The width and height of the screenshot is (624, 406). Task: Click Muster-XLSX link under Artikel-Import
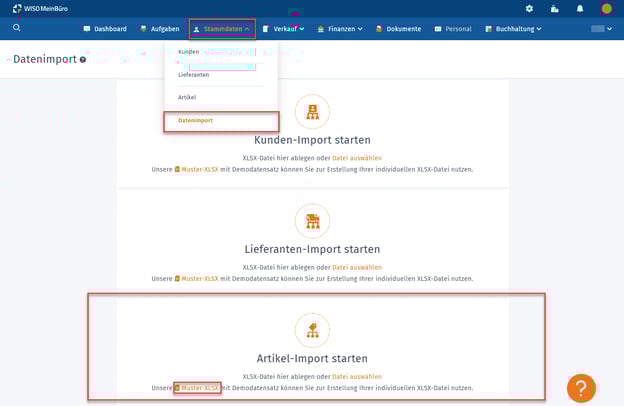click(x=199, y=388)
